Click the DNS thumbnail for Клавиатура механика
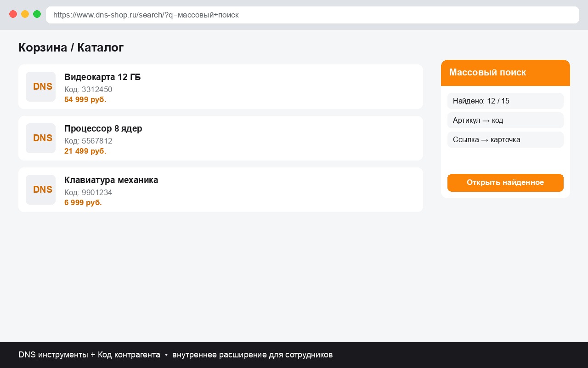 pyautogui.click(x=40, y=190)
